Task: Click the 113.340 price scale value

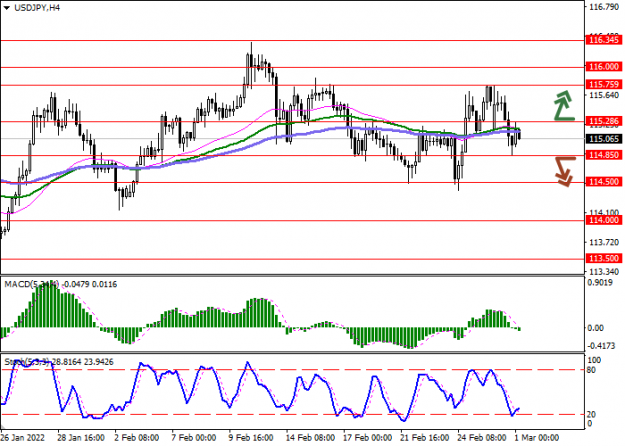Action: coord(604,272)
